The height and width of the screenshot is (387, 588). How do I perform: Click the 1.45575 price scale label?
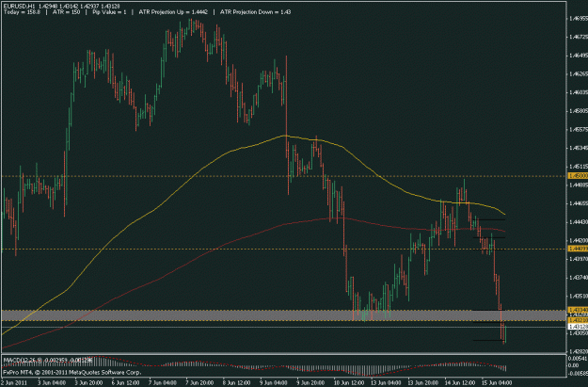click(579, 129)
